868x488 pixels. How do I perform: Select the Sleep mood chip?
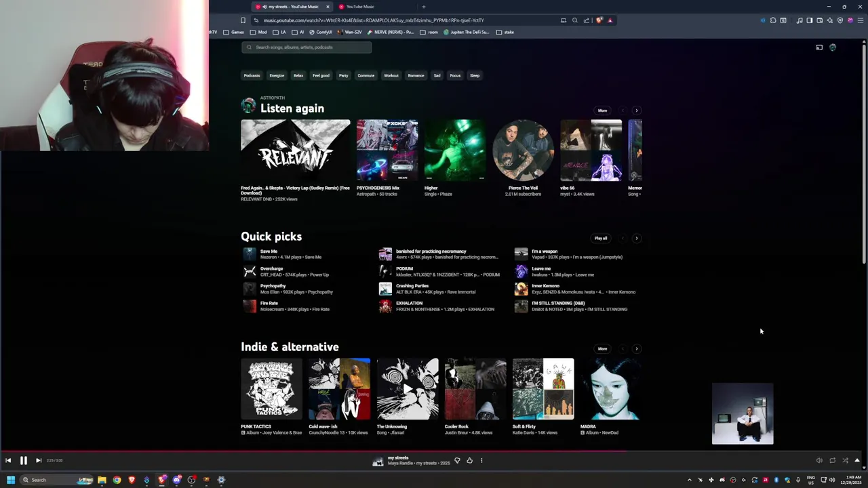[475, 75]
